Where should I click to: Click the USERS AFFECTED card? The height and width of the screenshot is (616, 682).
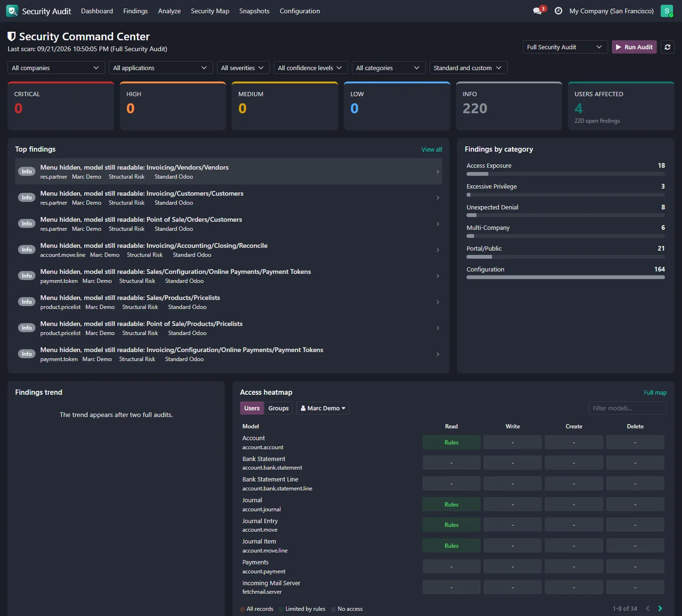coord(621,106)
